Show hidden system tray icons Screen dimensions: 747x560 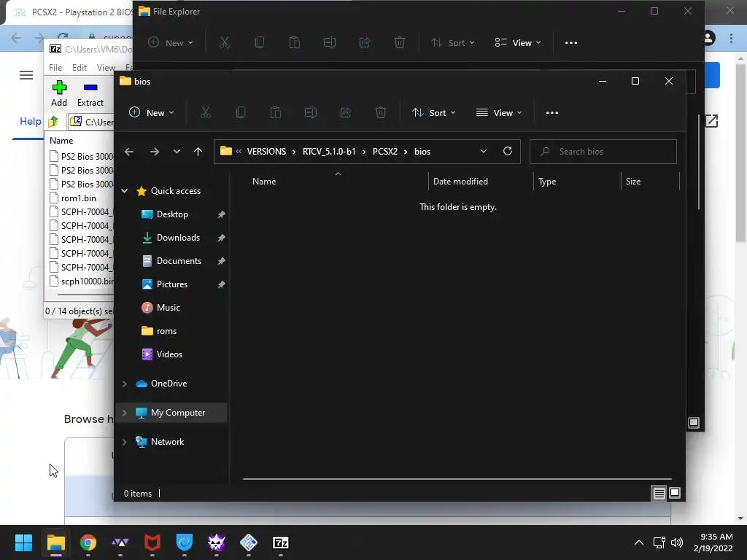pos(639,542)
